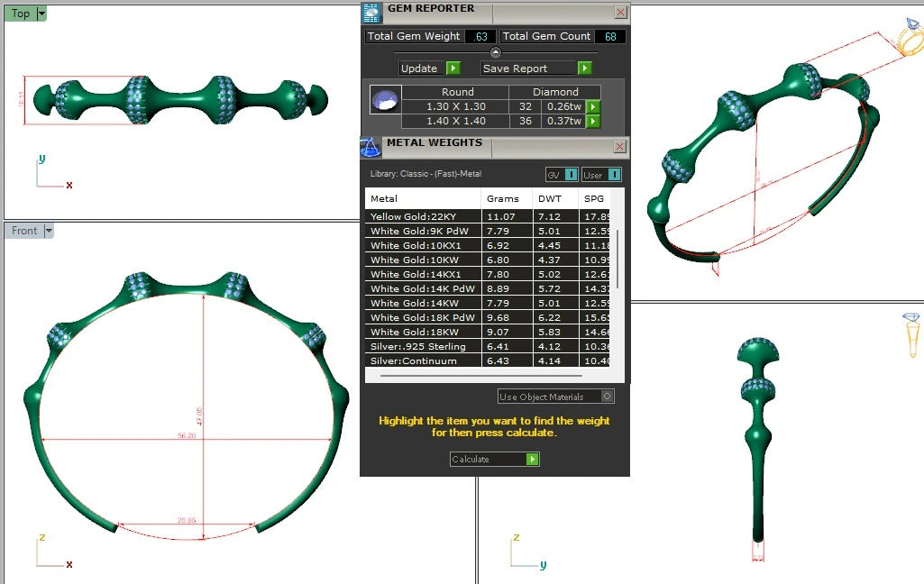
Task: Select the round diamond gem thumbnail
Action: 386,100
